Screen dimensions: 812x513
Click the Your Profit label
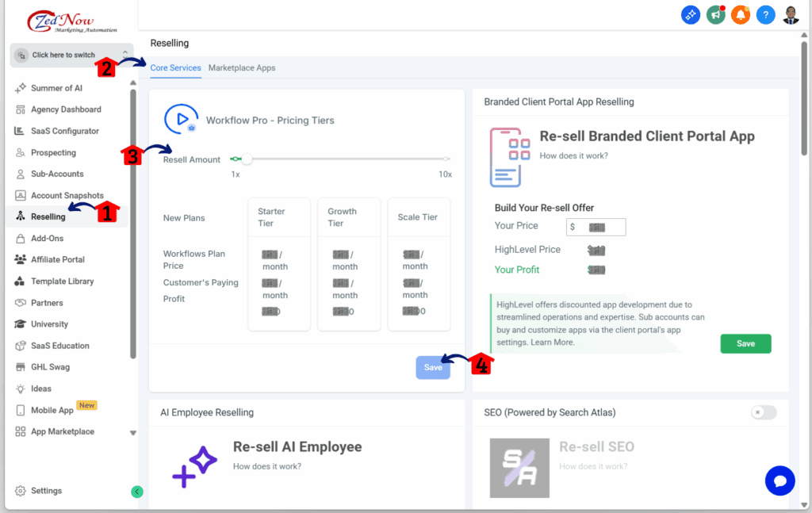pyautogui.click(x=517, y=270)
